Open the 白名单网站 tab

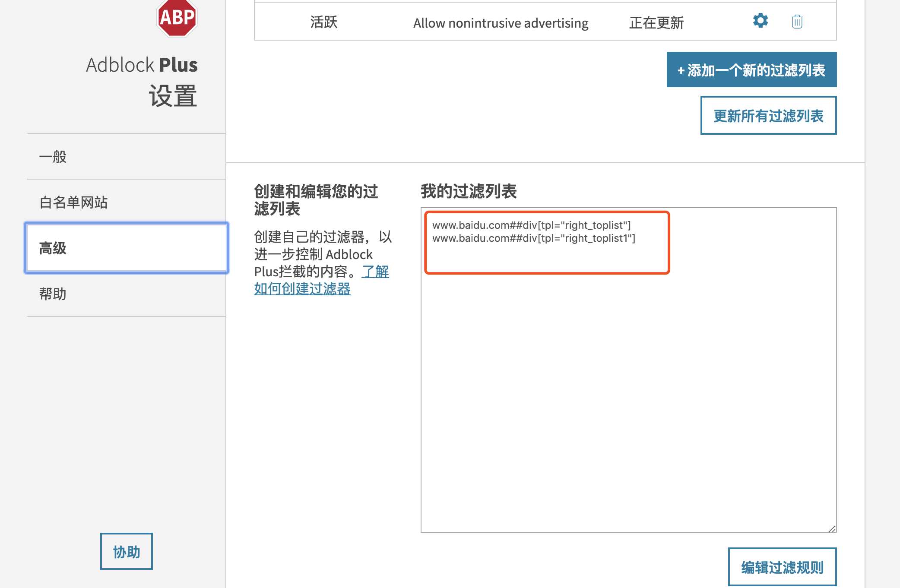126,202
